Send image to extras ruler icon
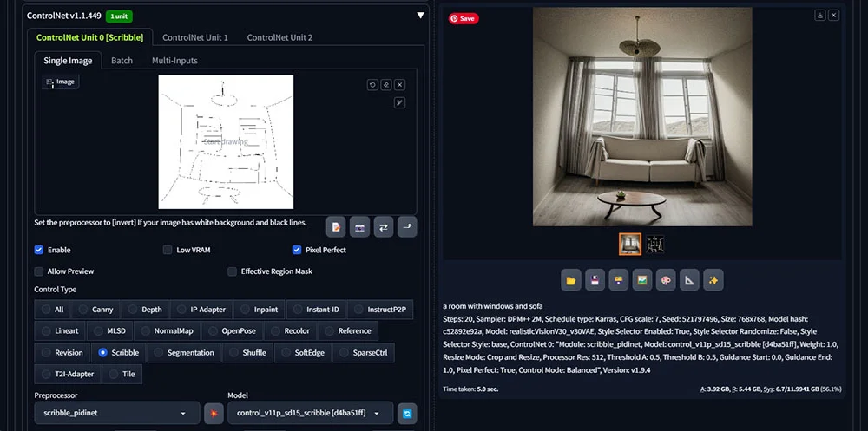Image resolution: width=868 pixels, height=431 pixels. point(689,280)
